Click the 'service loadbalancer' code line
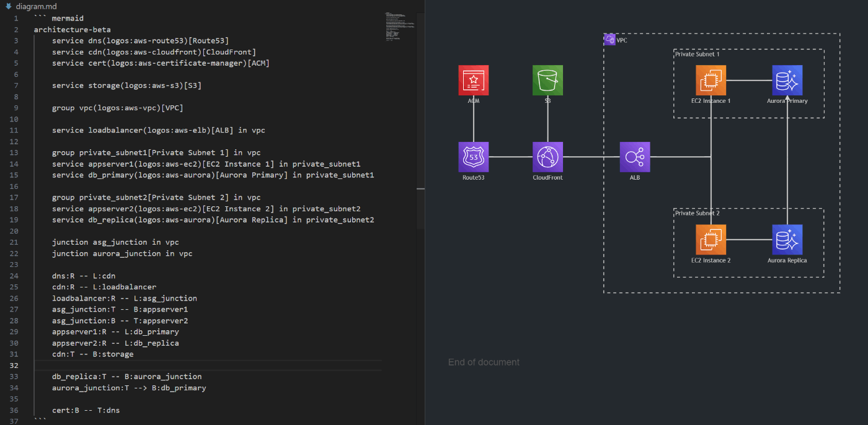The image size is (868, 425). 159,130
